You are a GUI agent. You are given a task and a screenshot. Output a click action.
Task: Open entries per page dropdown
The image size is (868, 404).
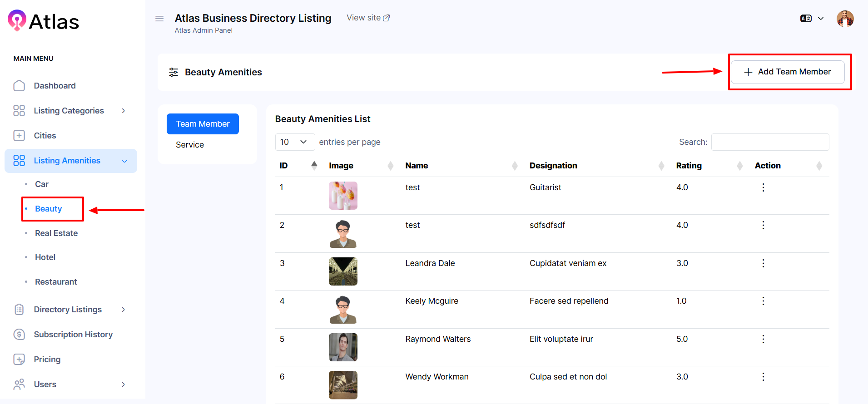[x=294, y=142]
